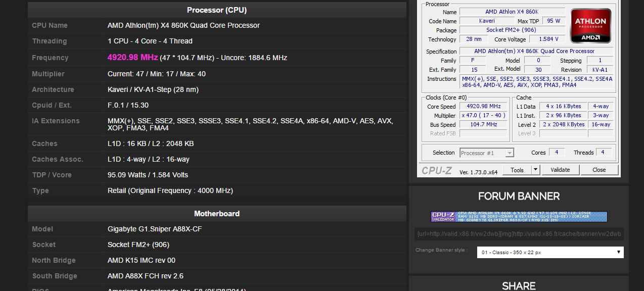This screenshot has width=644, height=291.
Task: Click the Threads count field showing 4
Action: (603, 152)
